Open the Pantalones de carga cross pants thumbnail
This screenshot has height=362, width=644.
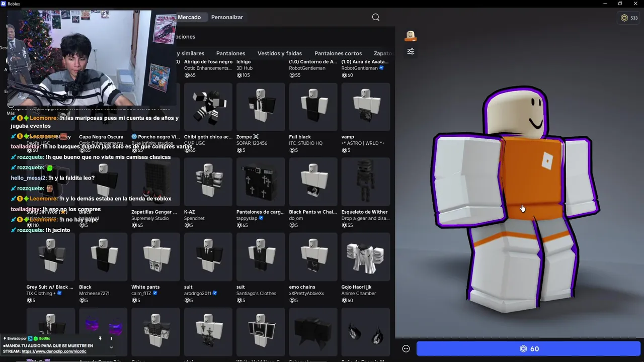click(261, 182)
